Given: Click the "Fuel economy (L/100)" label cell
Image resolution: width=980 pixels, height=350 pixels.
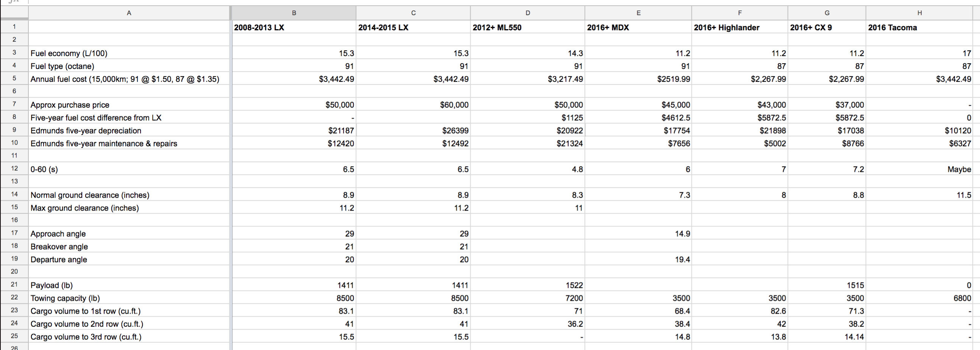Looking at the screenshot, I should point(129,53).
